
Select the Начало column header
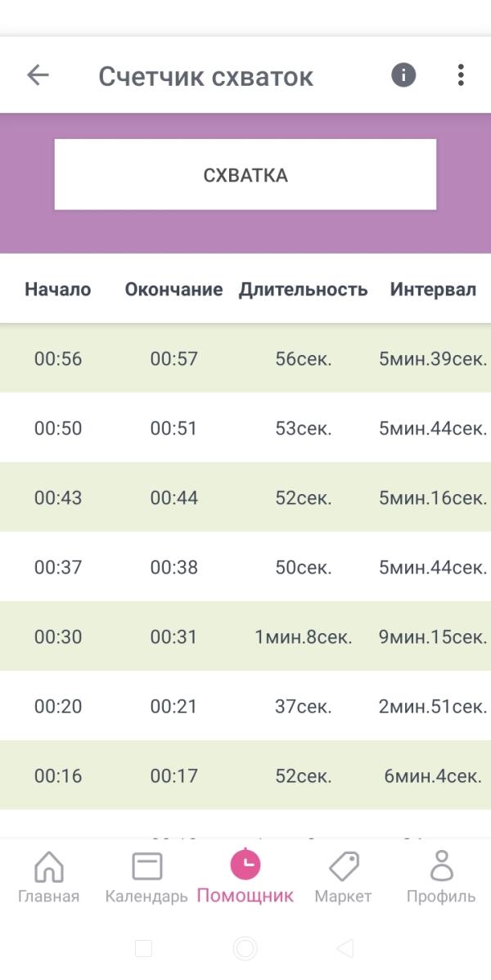[57, 290]
